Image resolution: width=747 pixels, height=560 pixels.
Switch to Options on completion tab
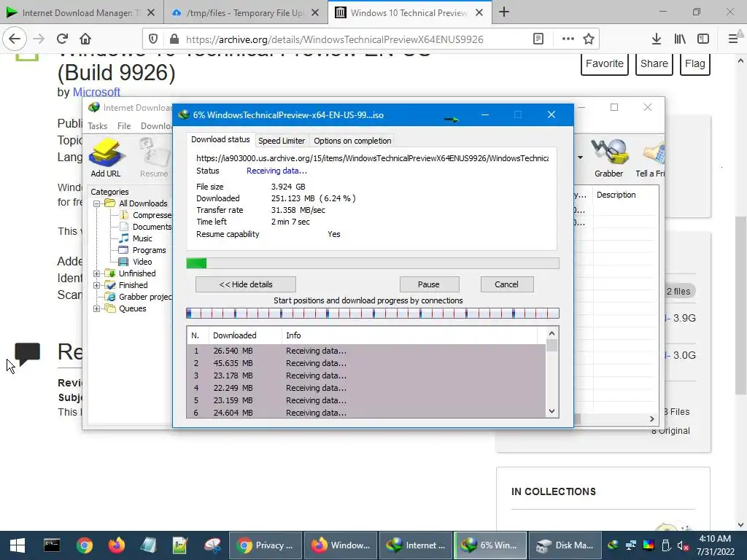click(x=352, y=141)
